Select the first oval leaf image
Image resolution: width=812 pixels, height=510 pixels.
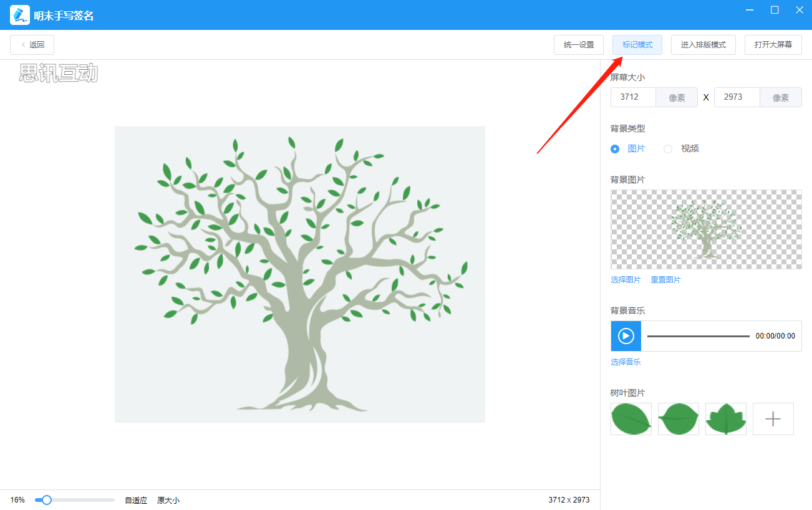(x=631, y=419)
